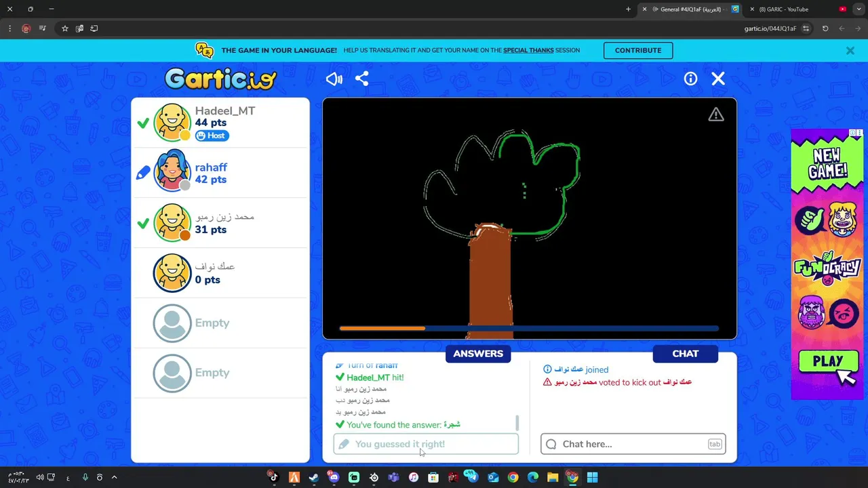This screenshot has width=868, height=488.
Task: Open volume control in system tray
Action: pyautogui.click(x=40, y=477)
